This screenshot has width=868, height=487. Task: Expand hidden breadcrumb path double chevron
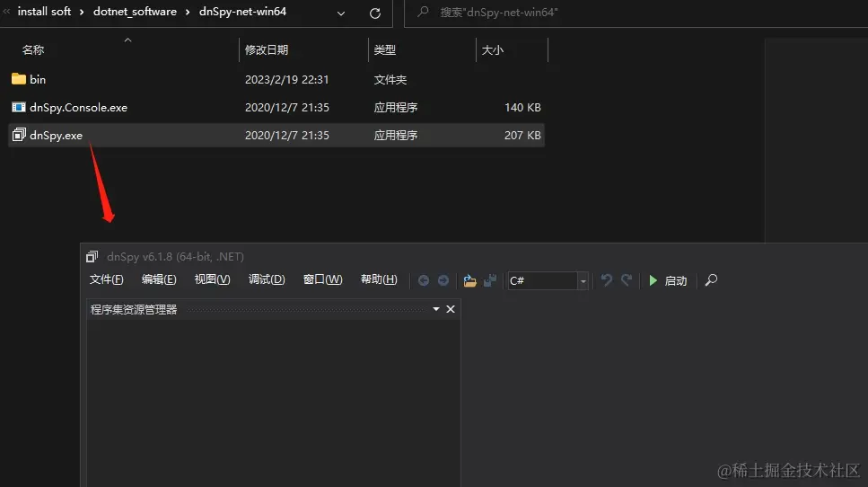[x=6, y=11]
